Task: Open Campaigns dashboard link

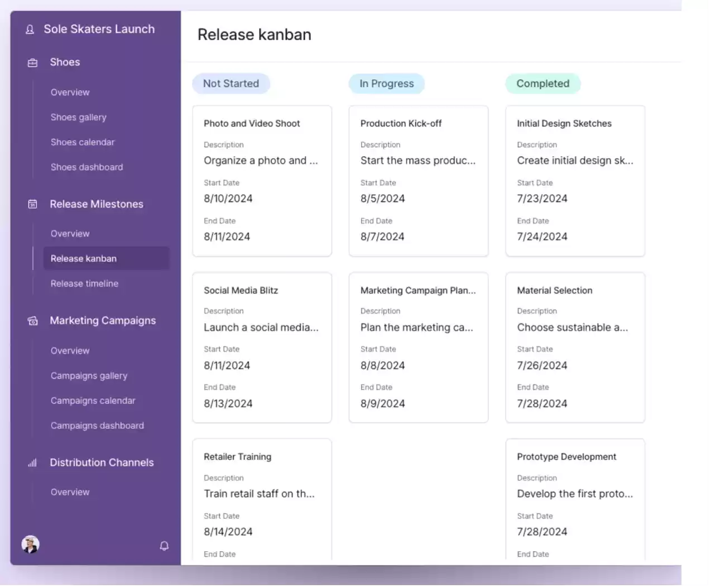Action: point(97,426)
